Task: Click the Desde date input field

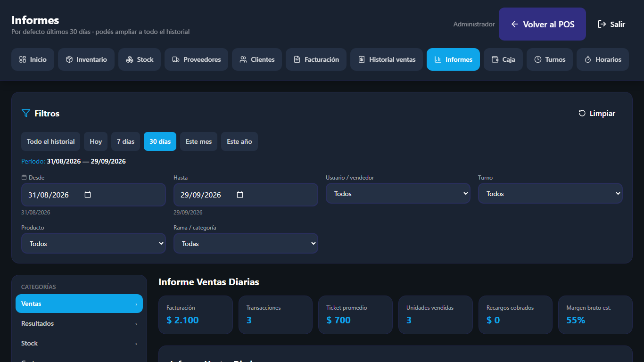Action: click(x=93, y=195)
